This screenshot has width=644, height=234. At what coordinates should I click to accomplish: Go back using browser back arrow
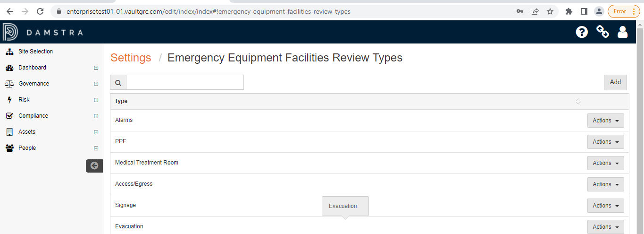(x=10, y=11)
